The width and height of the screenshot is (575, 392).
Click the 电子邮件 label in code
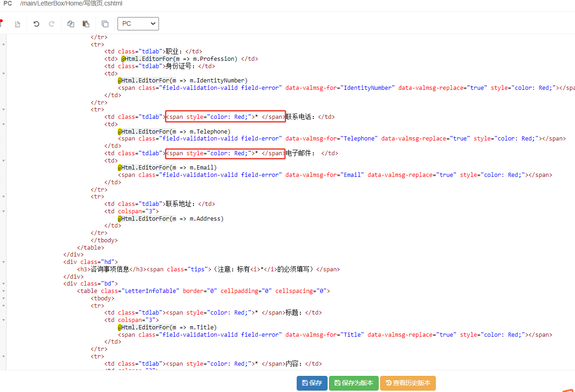point(298,153)
